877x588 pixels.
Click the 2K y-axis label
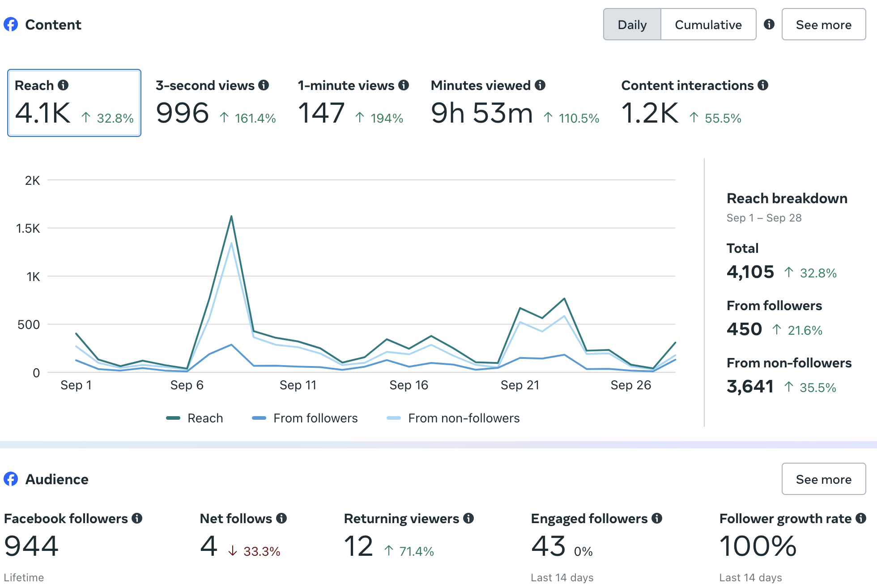point(32,180)
